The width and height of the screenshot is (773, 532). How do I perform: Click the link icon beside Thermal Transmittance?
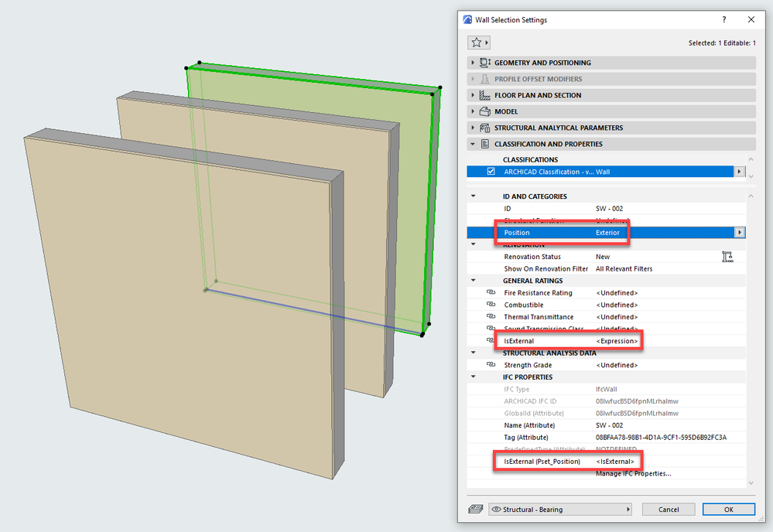[x=491, y=316]
